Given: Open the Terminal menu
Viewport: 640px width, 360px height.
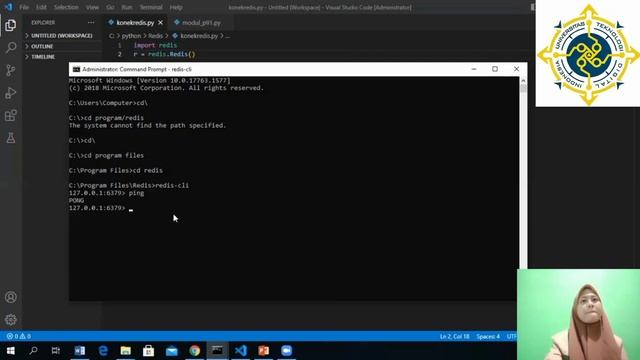Looking at the screenshot, I should pyautogui.click(x=151, y=7).
